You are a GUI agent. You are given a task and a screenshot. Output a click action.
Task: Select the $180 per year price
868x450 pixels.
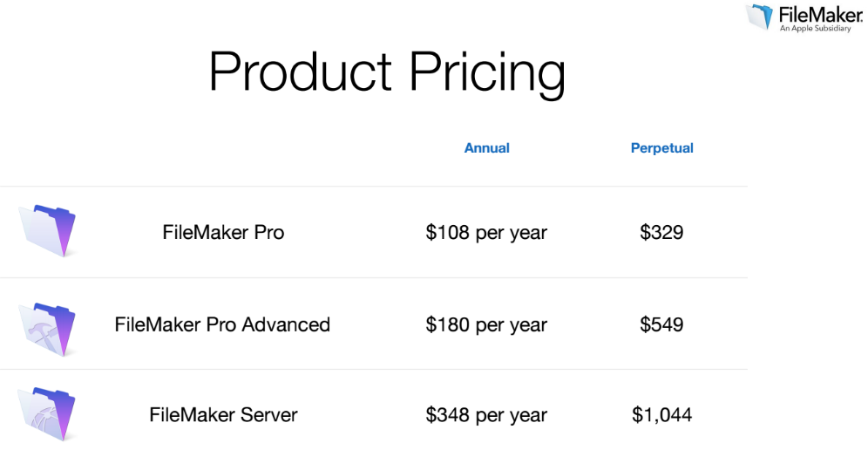point(486,325)
